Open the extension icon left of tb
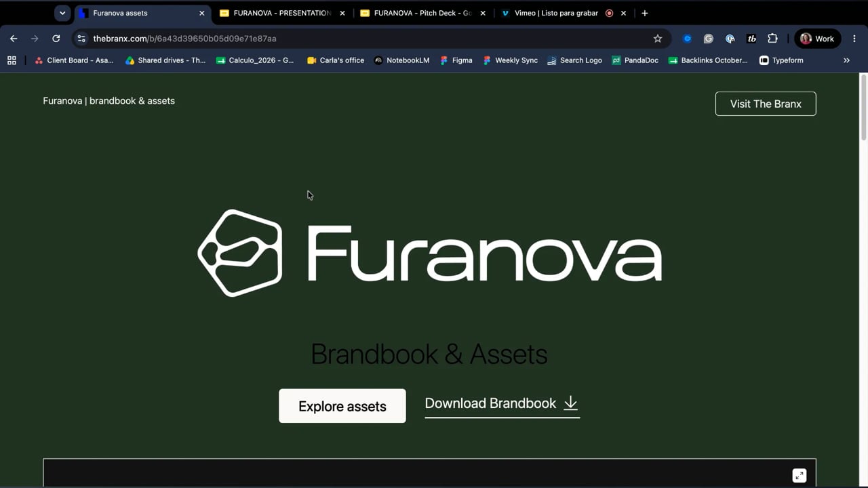868x488 pixels. pos(730,39)
